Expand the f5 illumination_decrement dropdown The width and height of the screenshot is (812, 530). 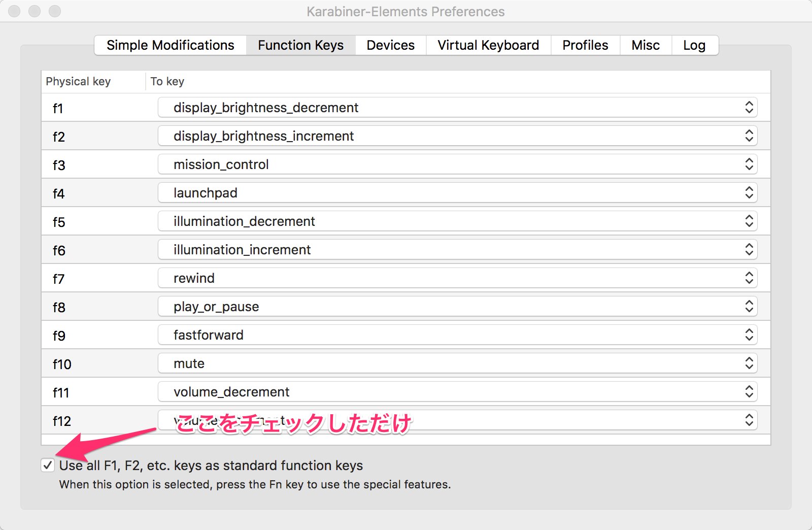458,221
